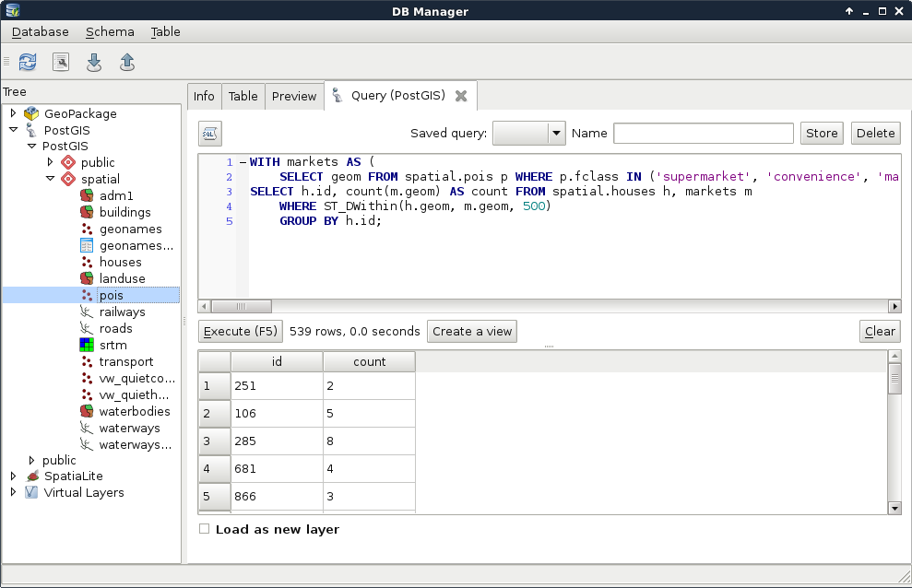
Task: Expand the Virtual Layers node
Action: point(14,492)
